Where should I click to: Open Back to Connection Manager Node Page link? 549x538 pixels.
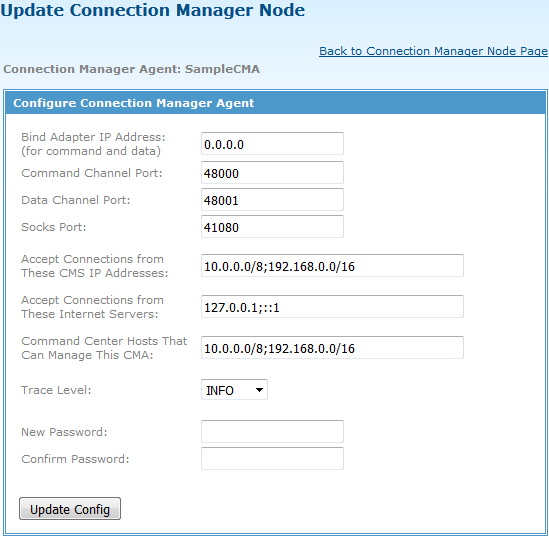(x=433, y=51)
